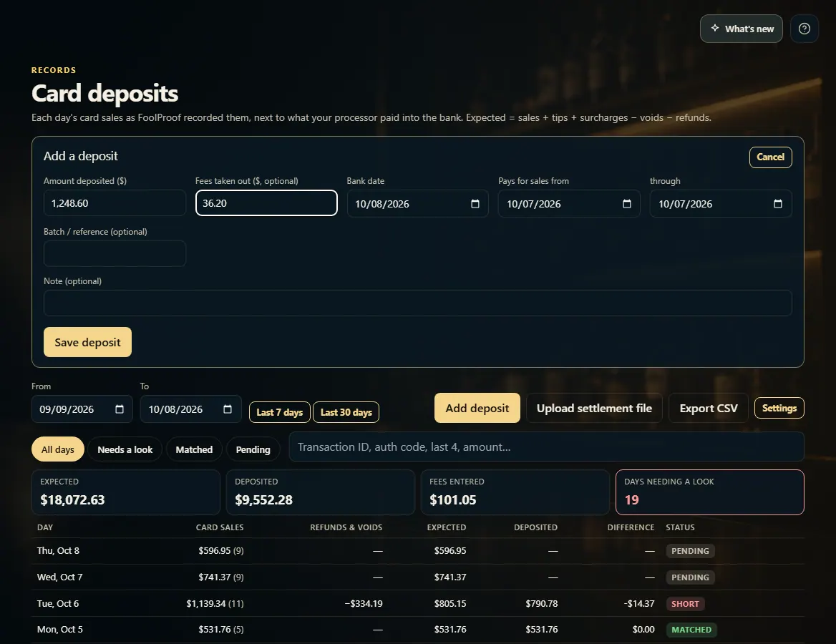Screen dimensions: 836x644
Task: Focus the Amount deposited field
Action: (x=115, y=203)
